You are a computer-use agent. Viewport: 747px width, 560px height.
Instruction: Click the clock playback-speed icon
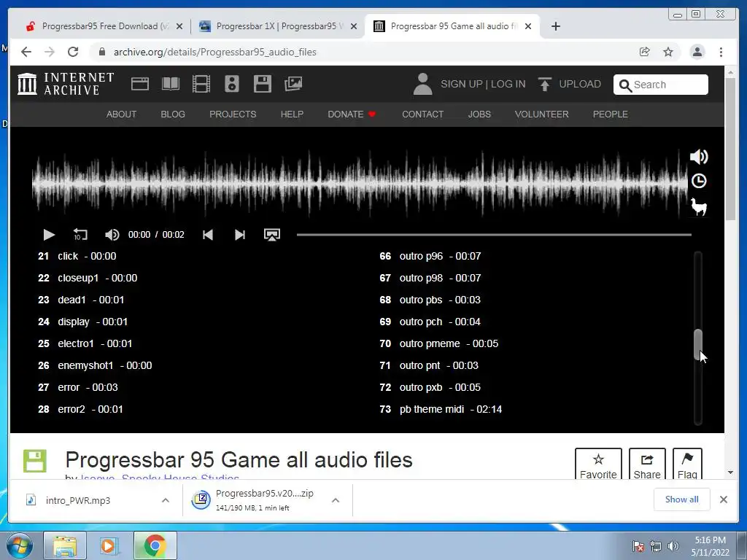699,181
